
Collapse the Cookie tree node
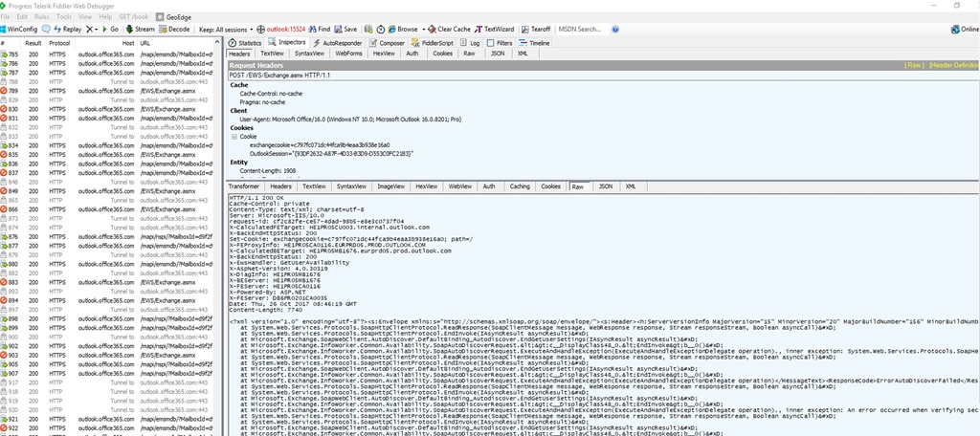coord(234,136)
